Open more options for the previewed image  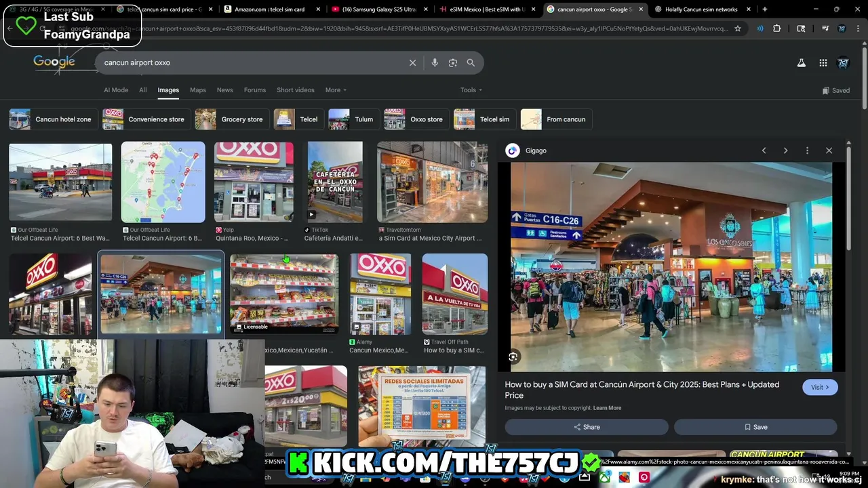pyautogui.click(x=807, y=150)
